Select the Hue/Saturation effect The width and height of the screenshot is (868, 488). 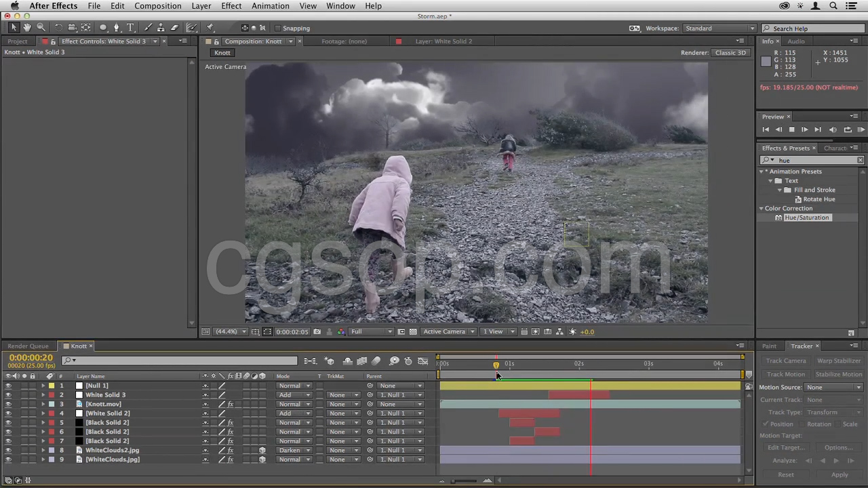pos(806,218)
